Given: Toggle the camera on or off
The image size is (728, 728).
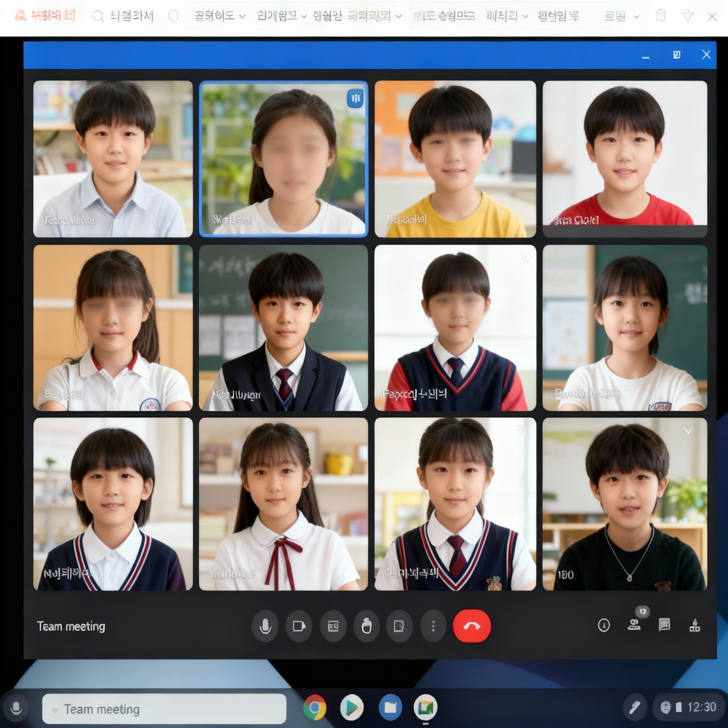Looking at the screenshot, I should click(299, 626).
